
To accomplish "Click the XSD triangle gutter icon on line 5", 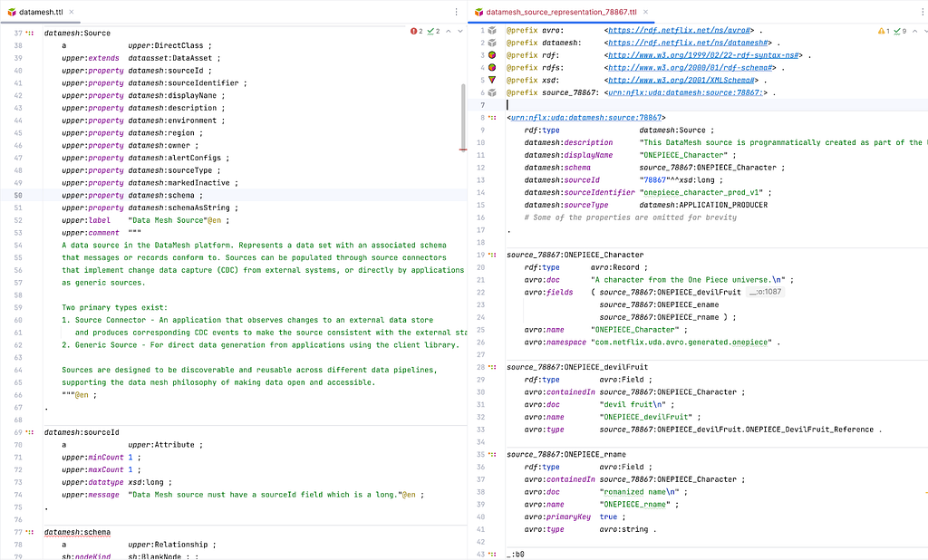I will [x=492, y=80].
